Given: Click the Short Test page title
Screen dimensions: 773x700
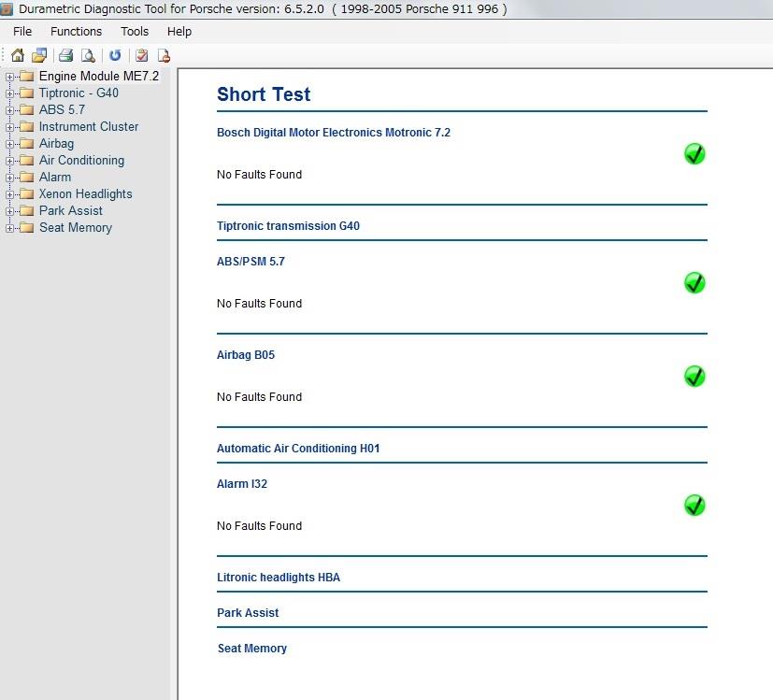Looking at the screenshot, I should (x=264, y=94).
